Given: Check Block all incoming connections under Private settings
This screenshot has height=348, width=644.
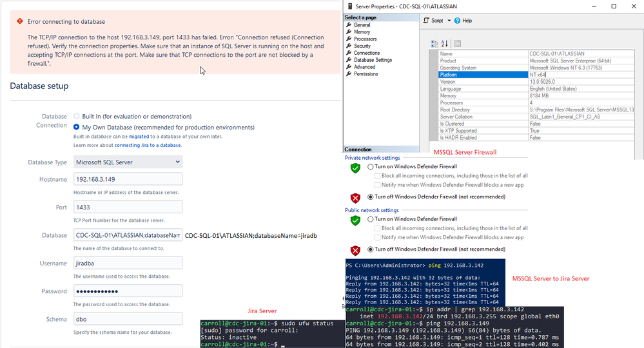Looking at the screenshot, I should [x=377, y=176].
